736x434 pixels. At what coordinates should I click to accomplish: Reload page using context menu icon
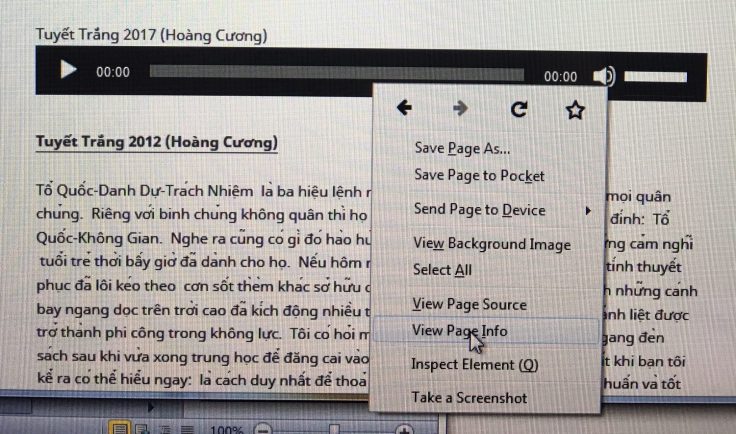pyautogui.click(x=518, y=109)
